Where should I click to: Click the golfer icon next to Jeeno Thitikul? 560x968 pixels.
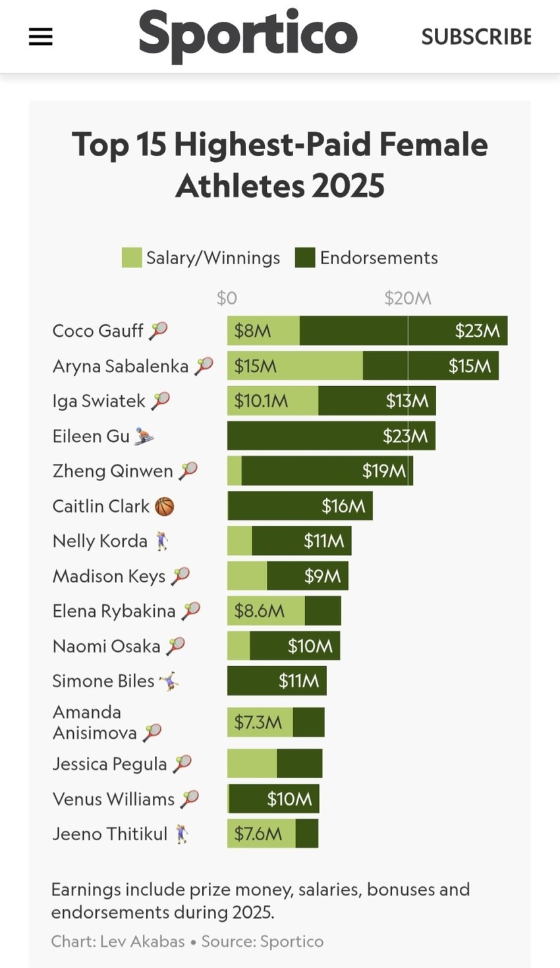(x=181, y=834)
